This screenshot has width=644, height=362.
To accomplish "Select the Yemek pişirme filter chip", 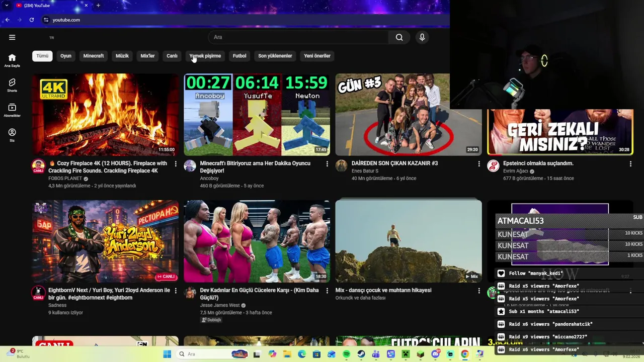I will [205, 56].
